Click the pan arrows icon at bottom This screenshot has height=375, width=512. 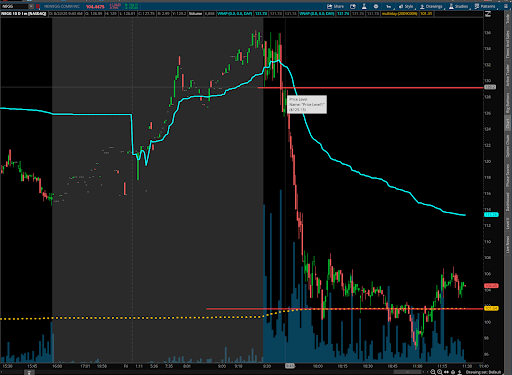(x=447, y=372)
